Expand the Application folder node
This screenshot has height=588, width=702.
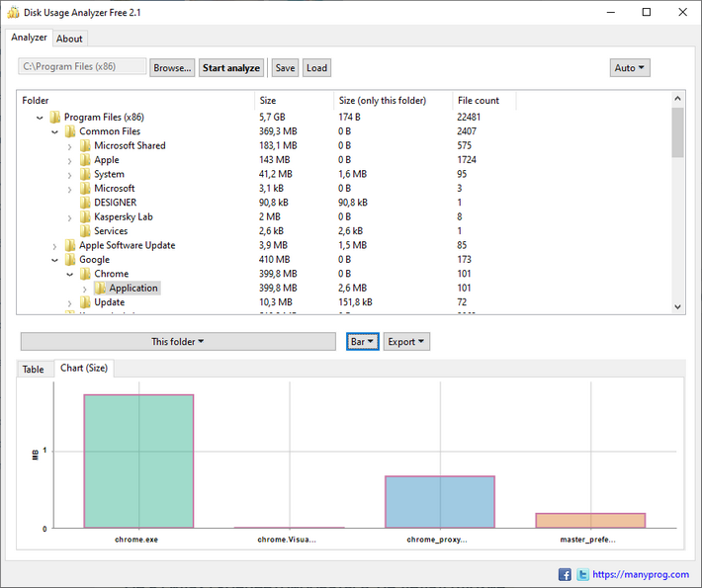85,290
